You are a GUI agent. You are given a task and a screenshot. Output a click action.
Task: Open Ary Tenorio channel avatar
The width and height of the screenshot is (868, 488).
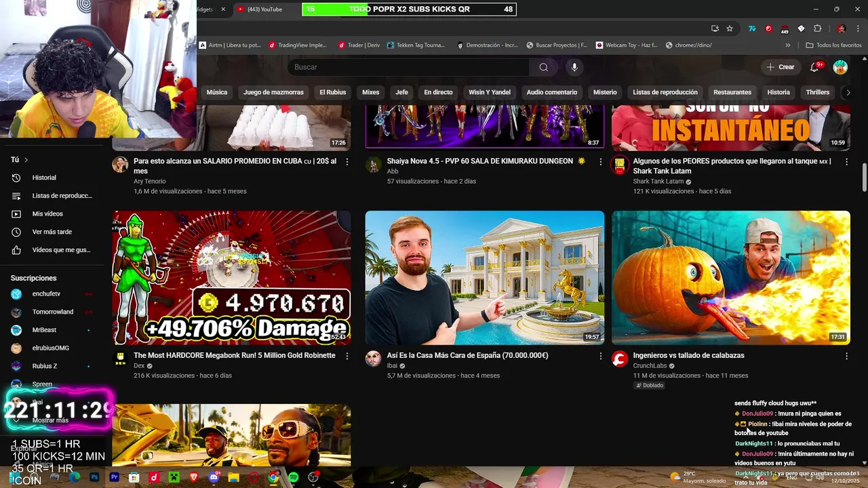(120, 165)
